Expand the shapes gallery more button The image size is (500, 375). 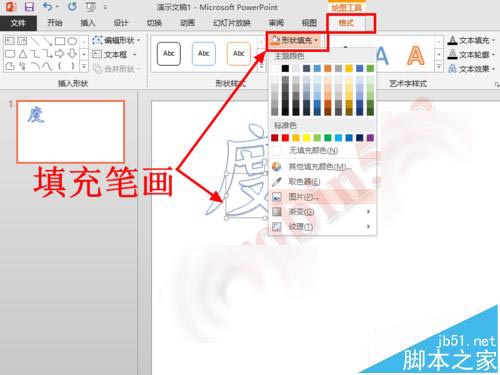click(x=84, y=67)
